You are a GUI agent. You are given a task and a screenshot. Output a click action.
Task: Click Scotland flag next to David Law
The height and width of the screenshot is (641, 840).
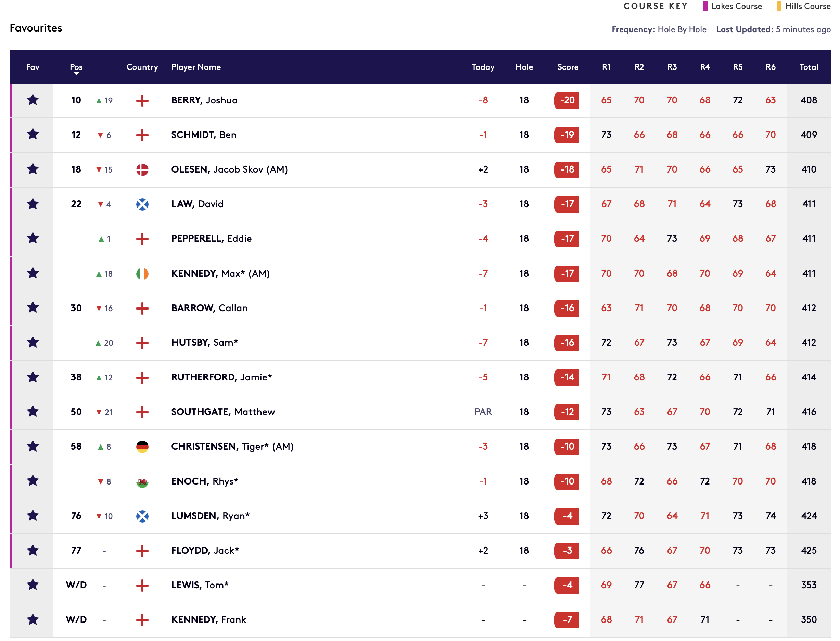click(x=142, y=204)
